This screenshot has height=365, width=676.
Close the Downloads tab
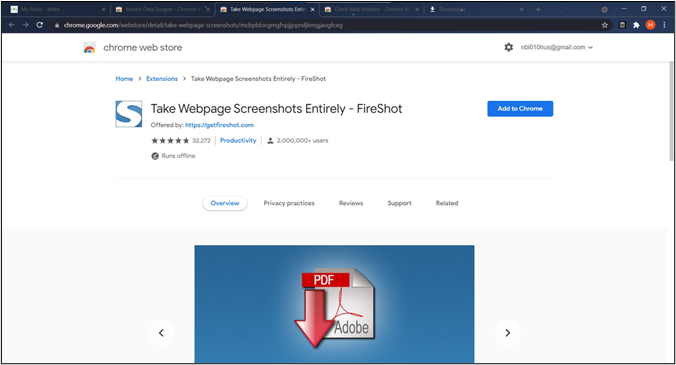522,9
